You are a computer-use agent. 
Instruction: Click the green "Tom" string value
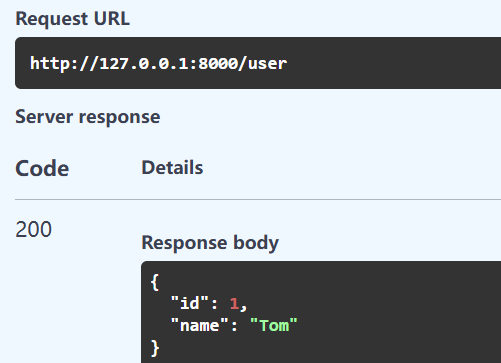[274, 325]
